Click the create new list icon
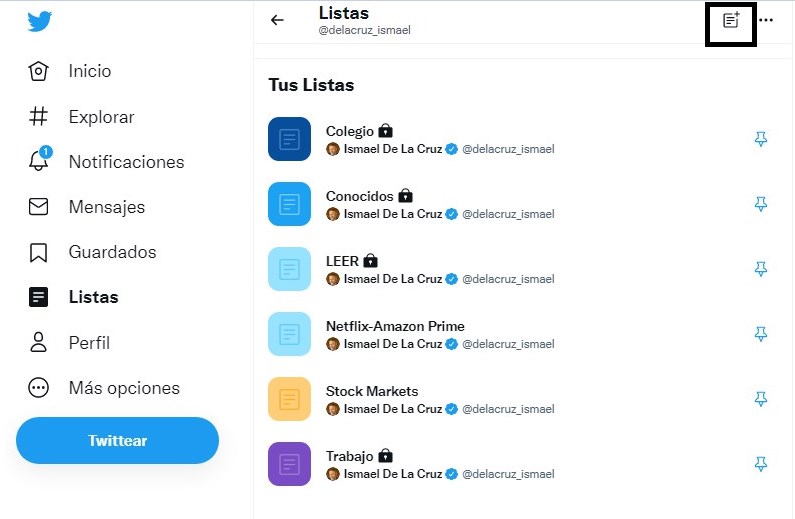 (731, 20)
